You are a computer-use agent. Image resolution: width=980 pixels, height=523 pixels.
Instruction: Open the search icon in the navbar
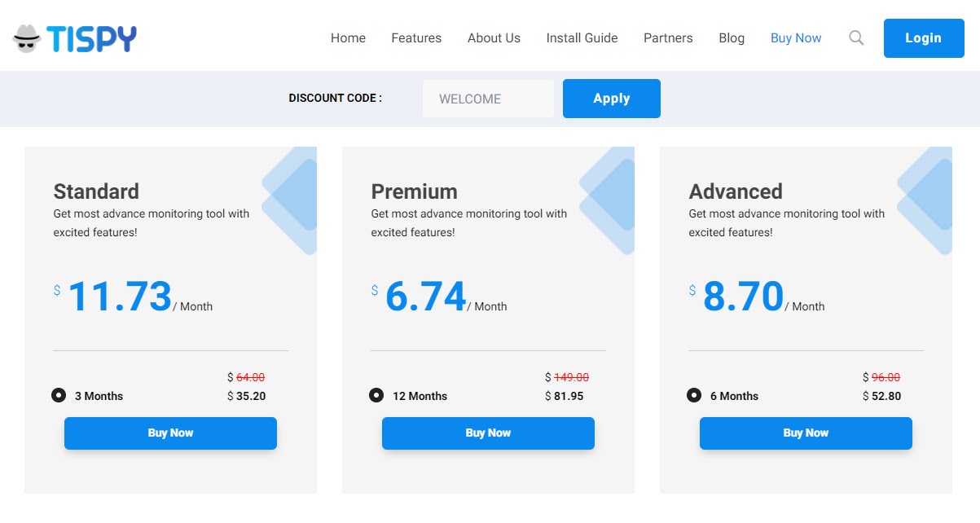[x=855, y=37]
